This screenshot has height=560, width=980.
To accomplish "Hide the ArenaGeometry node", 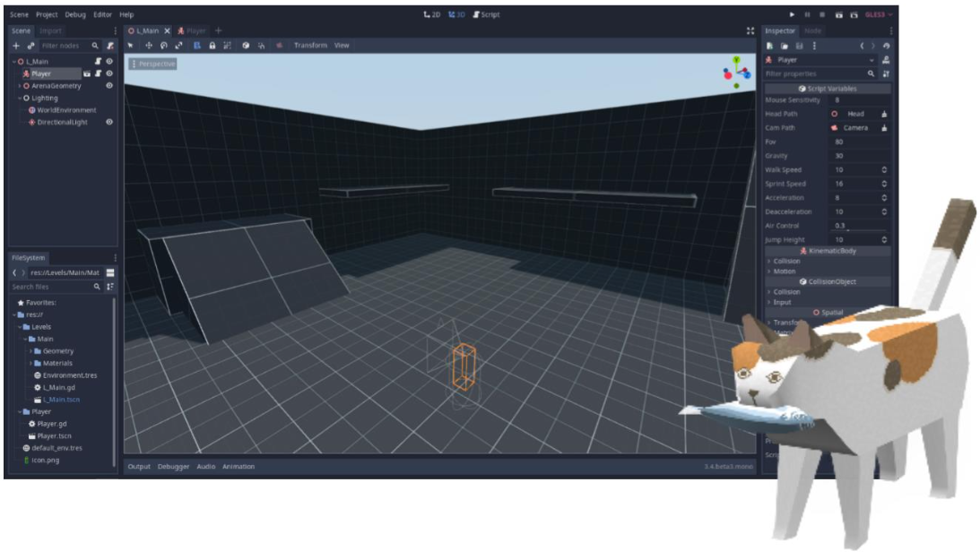I will pos(109,86).
